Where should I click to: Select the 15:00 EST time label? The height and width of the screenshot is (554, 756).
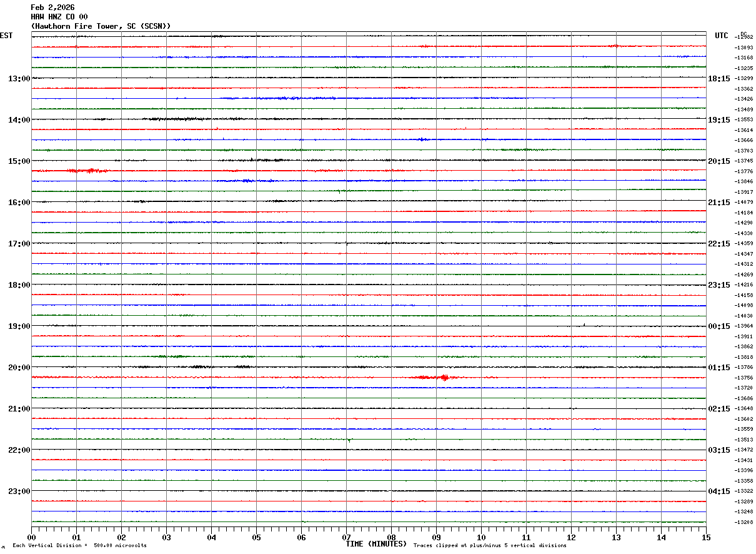click(19, 161)
